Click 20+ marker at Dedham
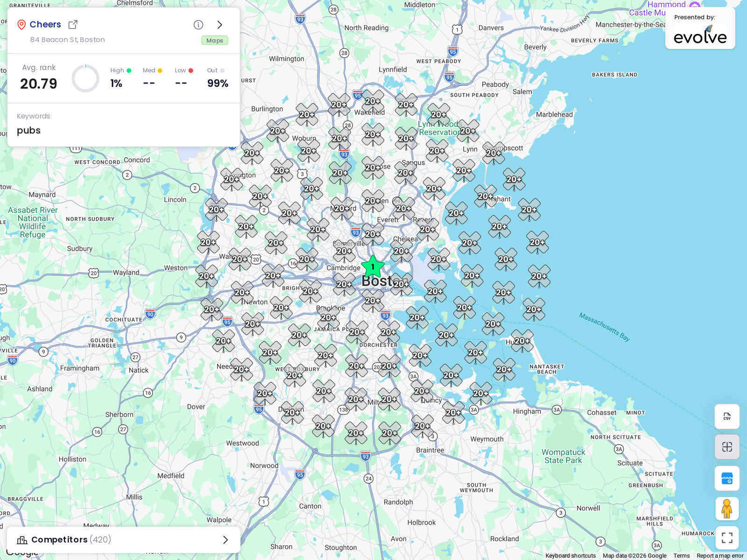The width and height of the screenshot is (747, 560). (292, 413)
